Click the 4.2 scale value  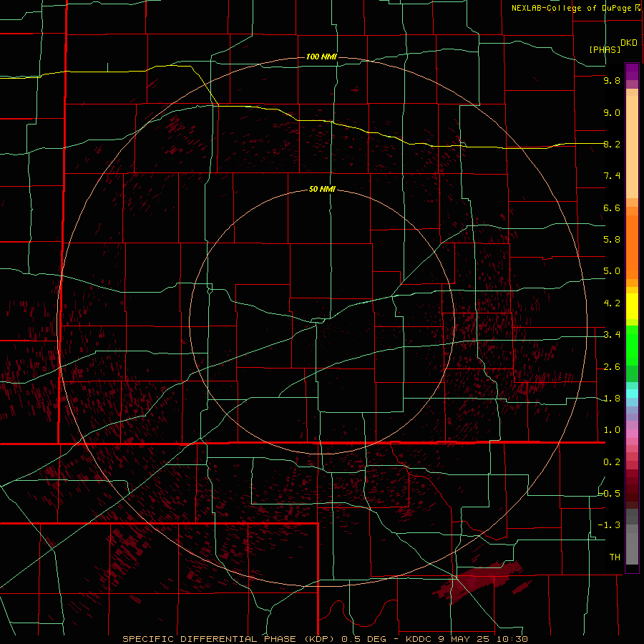[612, 303]
